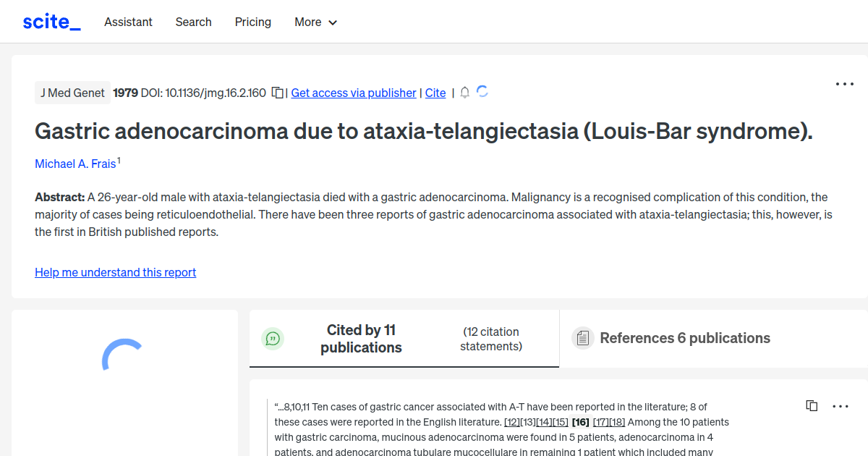868x456 pixels.
Task: Expand citation reference [12]
Action: 514,421
